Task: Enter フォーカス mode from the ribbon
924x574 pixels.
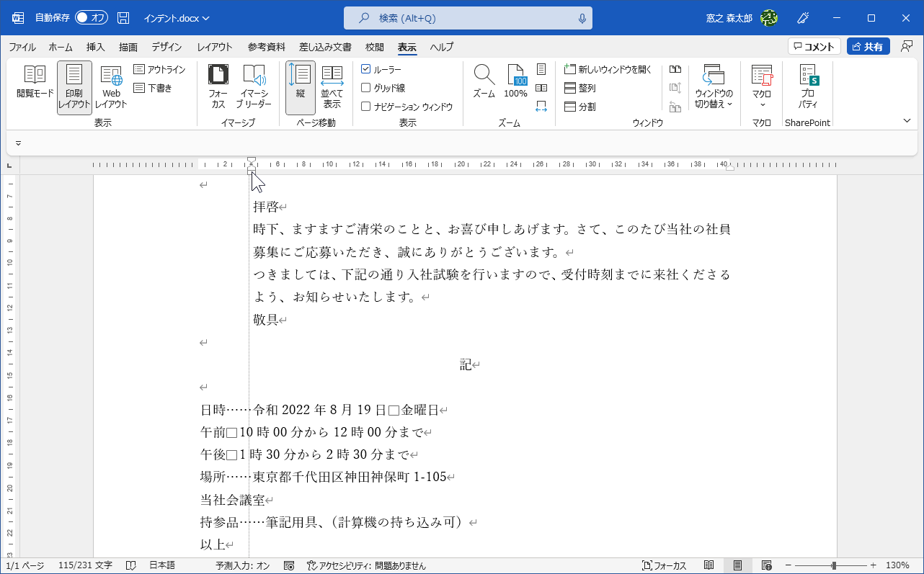Action: [218, 87]
